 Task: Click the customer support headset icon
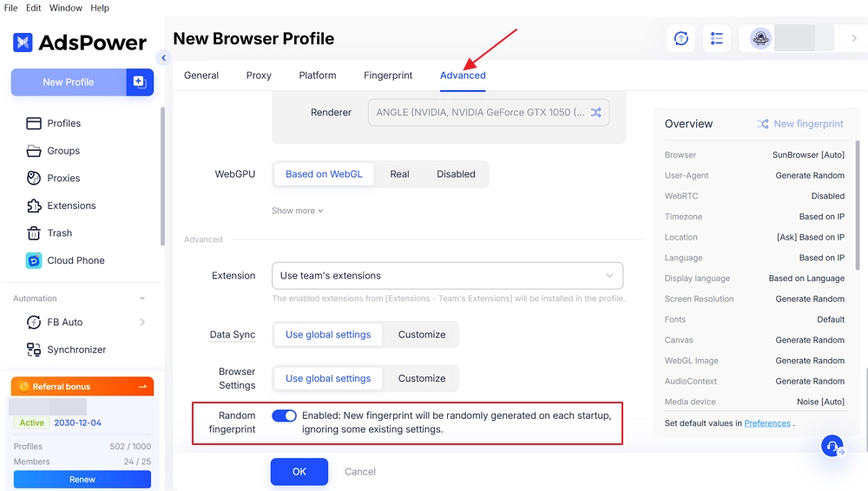(832, 446)
